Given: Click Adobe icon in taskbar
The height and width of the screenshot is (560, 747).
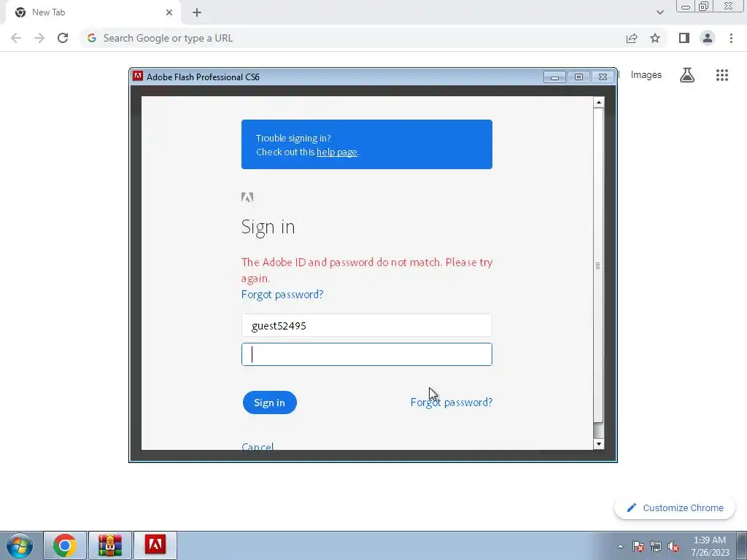Looking at the screenshot, I should pos(155,545).
